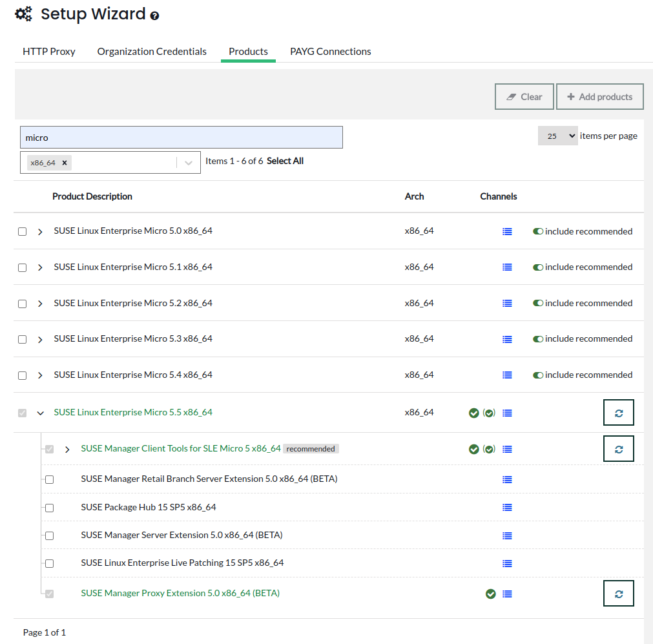Select SUSE Package Hub 15 SP5 checkbox
The image size is (653, 644).
[x=50, y=508]
